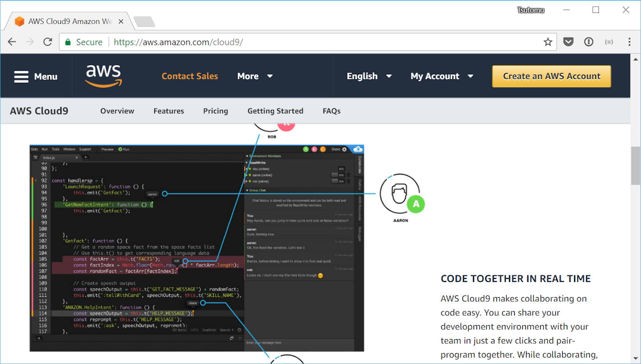Open the Collaborate side panel tab in IDE
The image size is (641, 364).
(359, 164)
